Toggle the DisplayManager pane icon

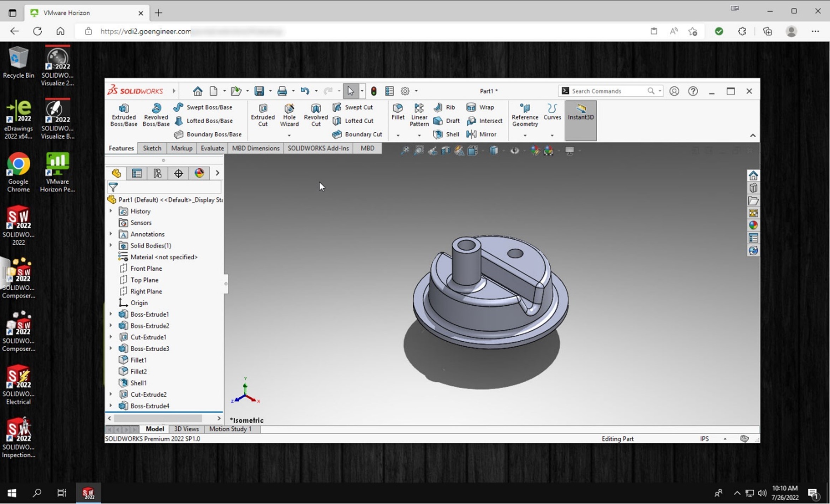pyautogui.click(x=199, y=173)
